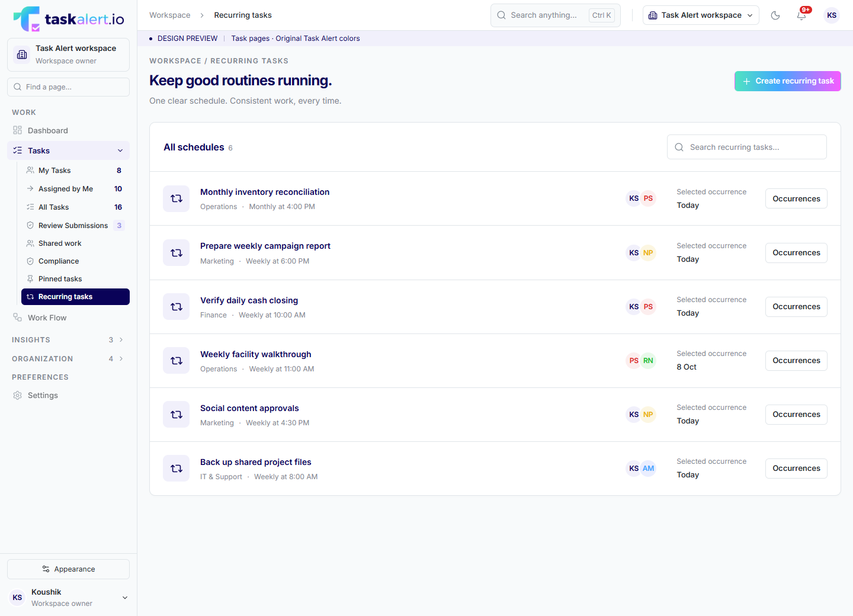This screenshot has height=616, width=853.
Task: Focus the Find a page field
Action: [68, 87]
